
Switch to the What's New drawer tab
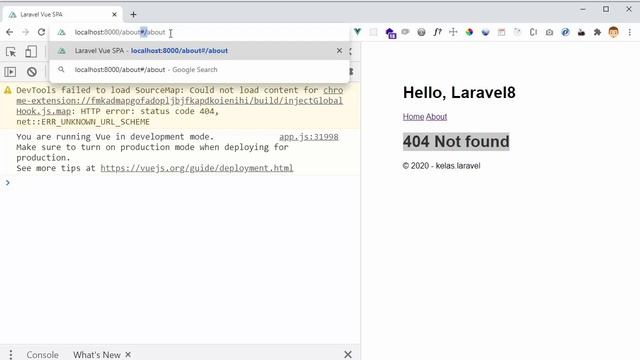click(97, 355)
